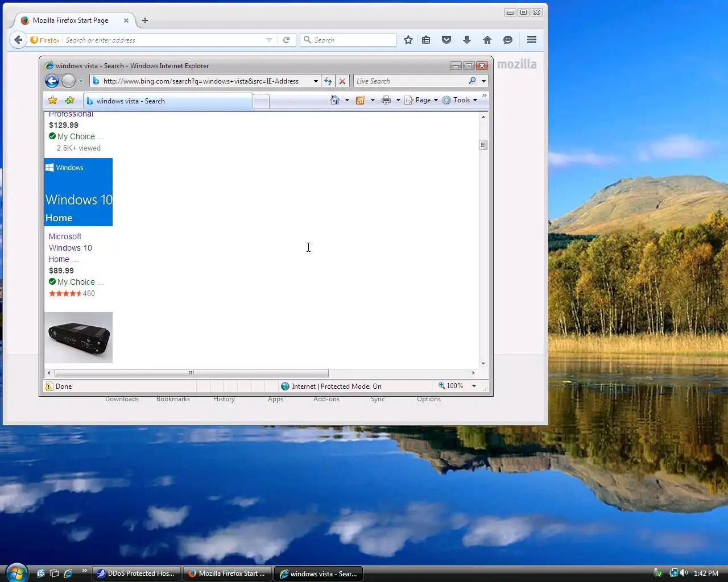
Task: Open the Firefox hamburger menu
Action: [x=532, y=40]
